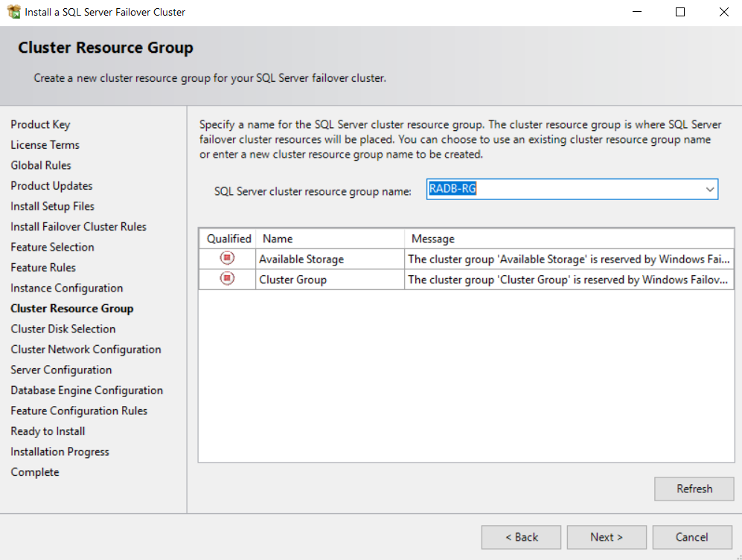Sort by the Name column header

(330, 239)
